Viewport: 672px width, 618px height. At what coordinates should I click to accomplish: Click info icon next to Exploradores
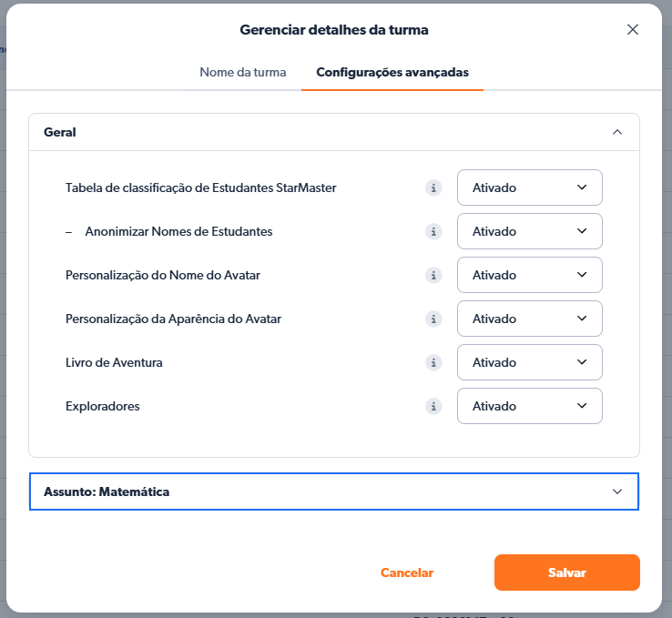434,407
